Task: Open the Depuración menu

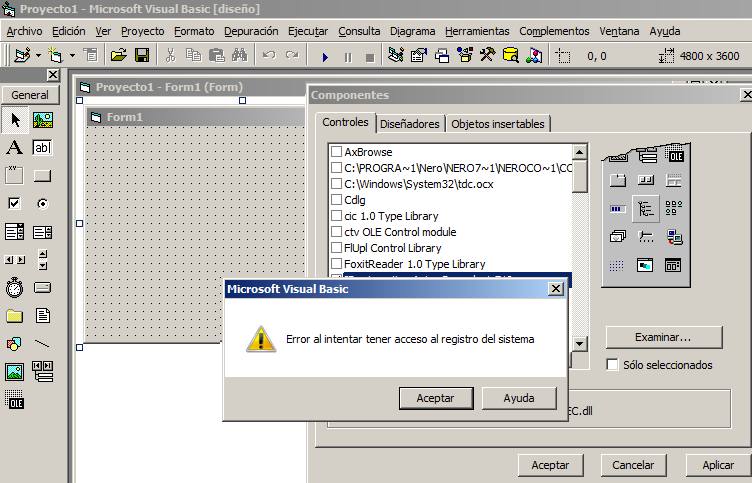Action: (251, 31)
